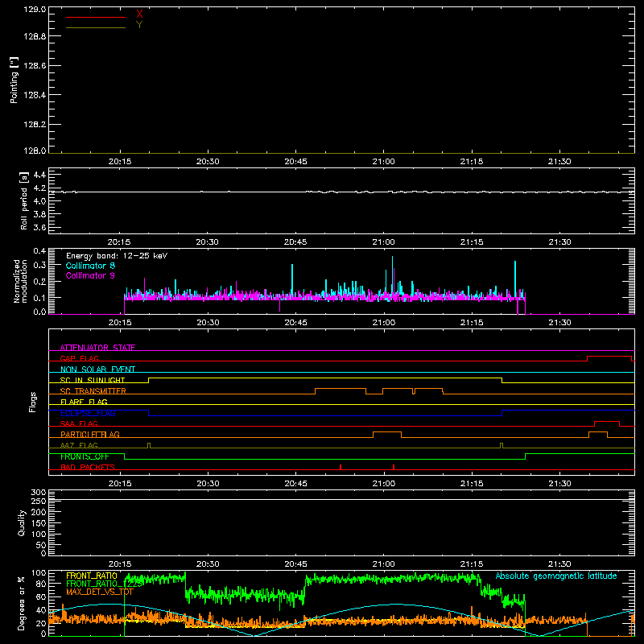
Task: Click the 3.6 tick on the Roll period axis
Action: [39, 227]
